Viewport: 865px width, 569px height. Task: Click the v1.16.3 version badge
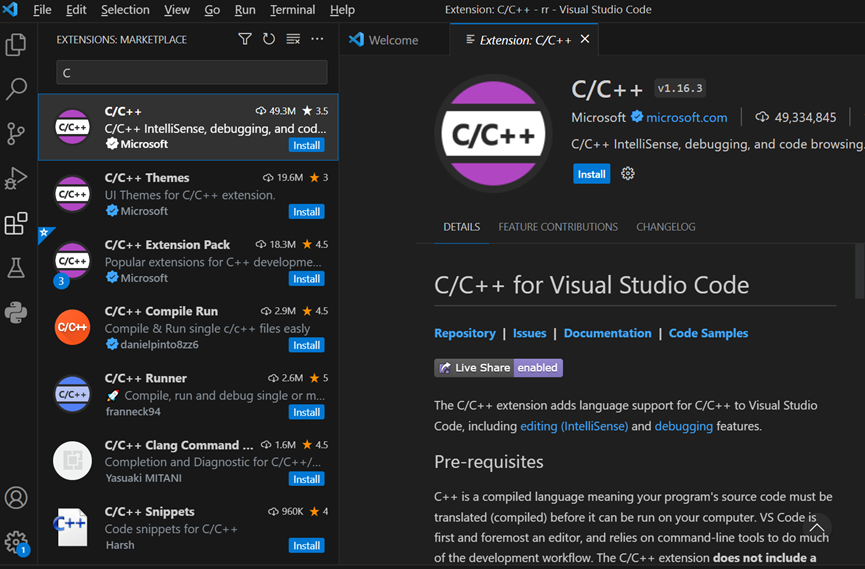[680, 88]
